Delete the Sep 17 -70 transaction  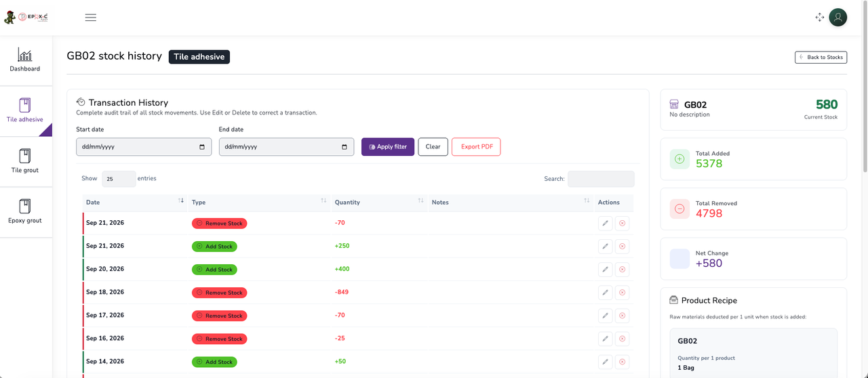[623, 316]
